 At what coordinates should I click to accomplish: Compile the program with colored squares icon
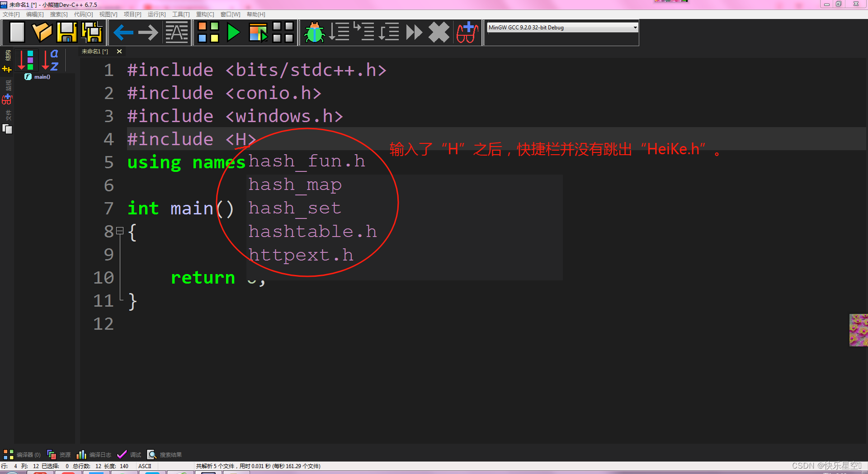tap(208, 33)
